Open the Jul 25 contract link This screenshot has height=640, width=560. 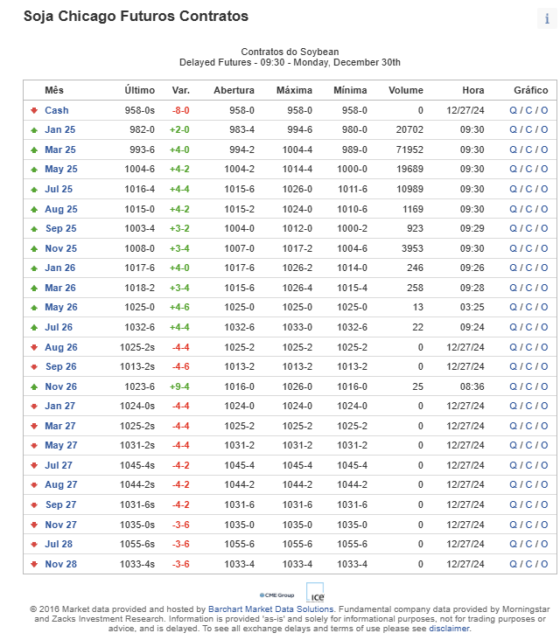pyautogui.click(x=58, y=189)
